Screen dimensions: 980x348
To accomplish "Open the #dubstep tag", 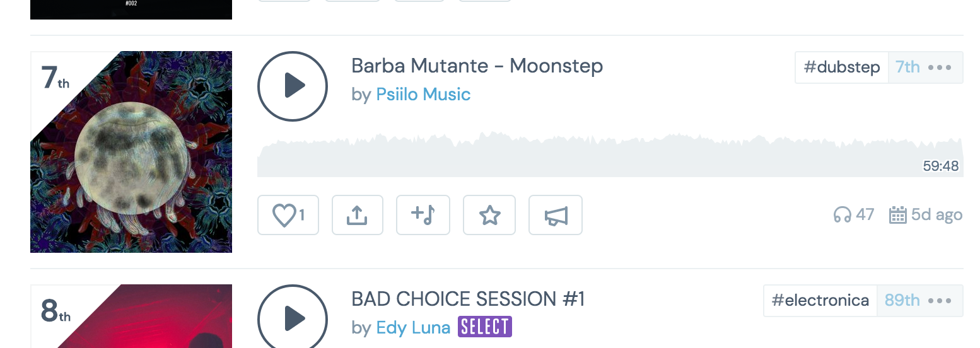I will coord(842,67).
